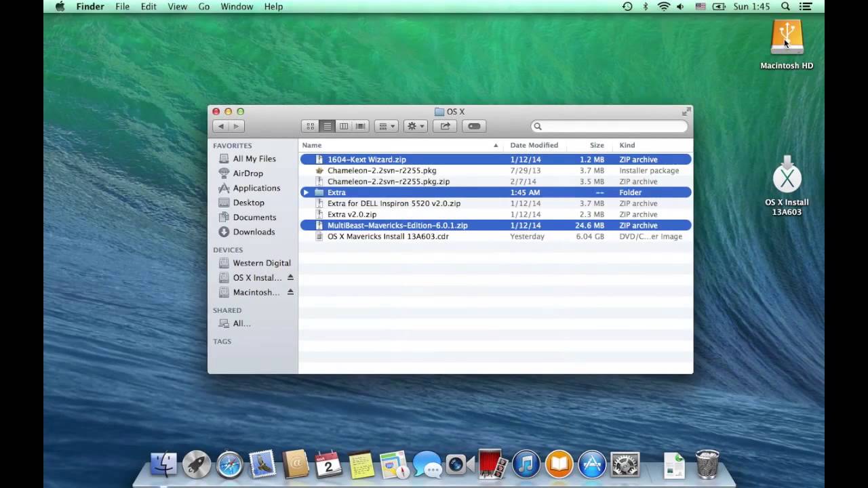The width and height of the screenshot is (868, 488).
Task: Open Calendar from the Dock
Action: pos(328,464)
